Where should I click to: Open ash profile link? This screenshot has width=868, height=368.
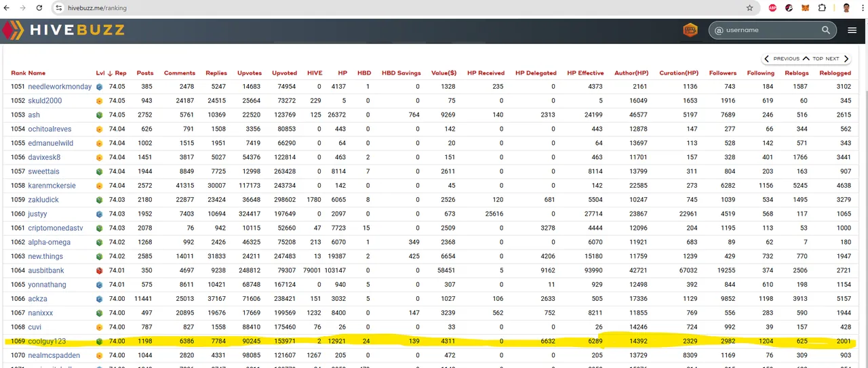[x=34, y=115]
